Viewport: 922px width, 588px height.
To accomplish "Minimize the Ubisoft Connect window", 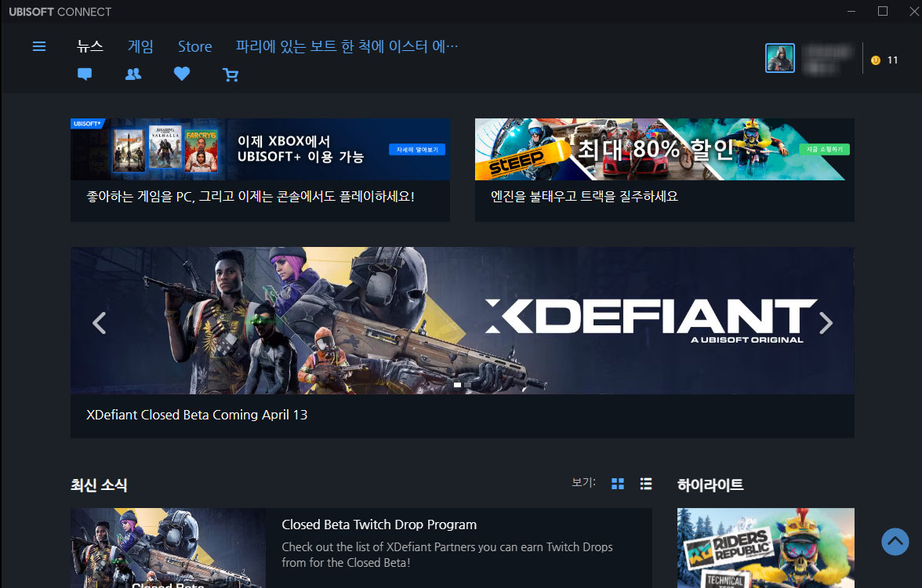I will coord(851,11).
